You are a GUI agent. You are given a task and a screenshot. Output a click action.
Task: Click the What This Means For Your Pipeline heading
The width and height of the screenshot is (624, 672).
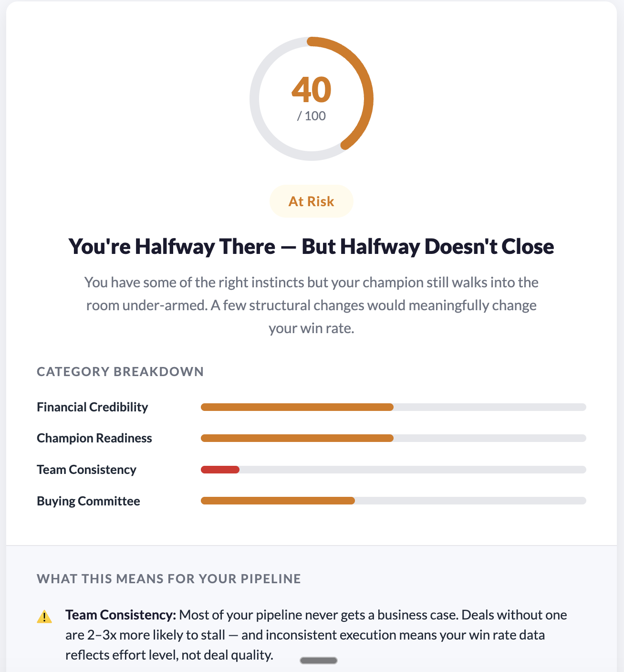point(169,579)
